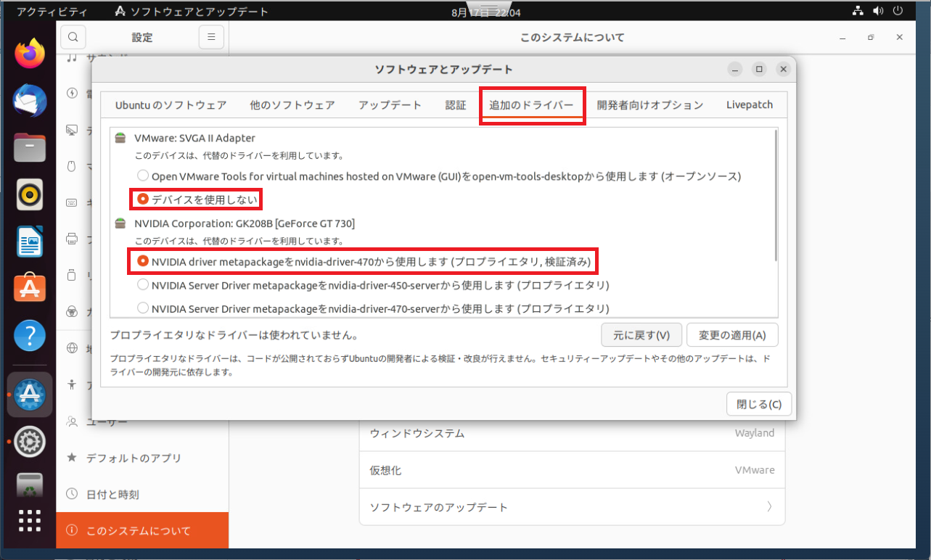This screenshot has height=560, width=931.
Task: Click the removable media icon in Settings sidebar
Action: tap(72, 275)
